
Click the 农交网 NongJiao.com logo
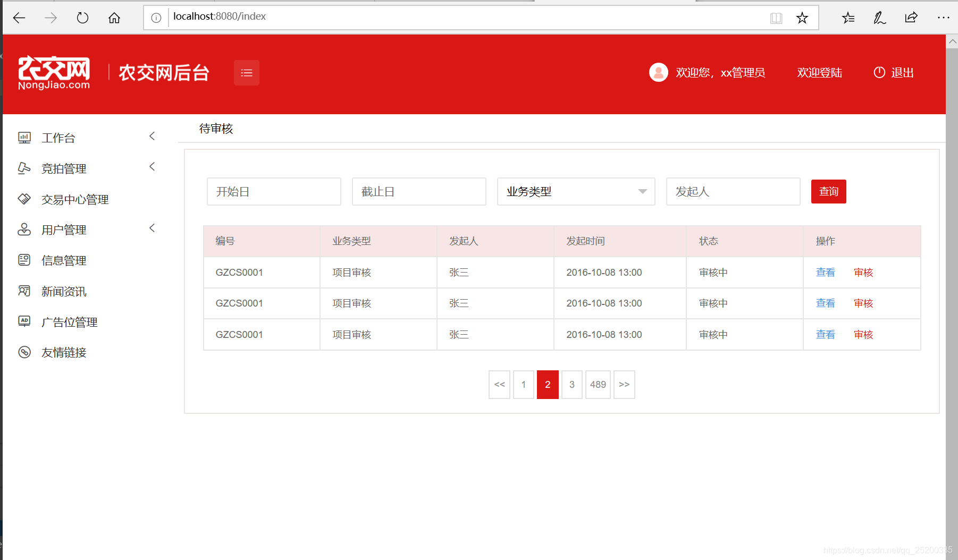tap(54, 73)
